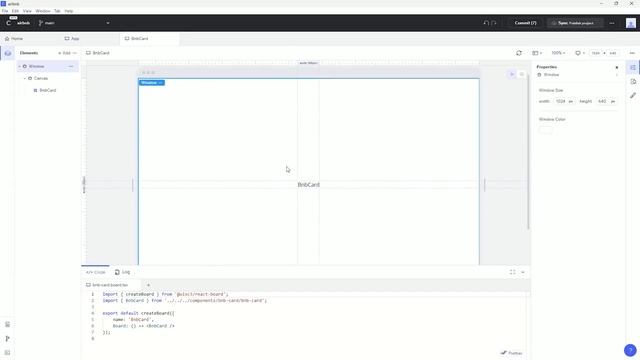Open the Window Color swatch
640x360 pixels.
(x=545, y=130)
